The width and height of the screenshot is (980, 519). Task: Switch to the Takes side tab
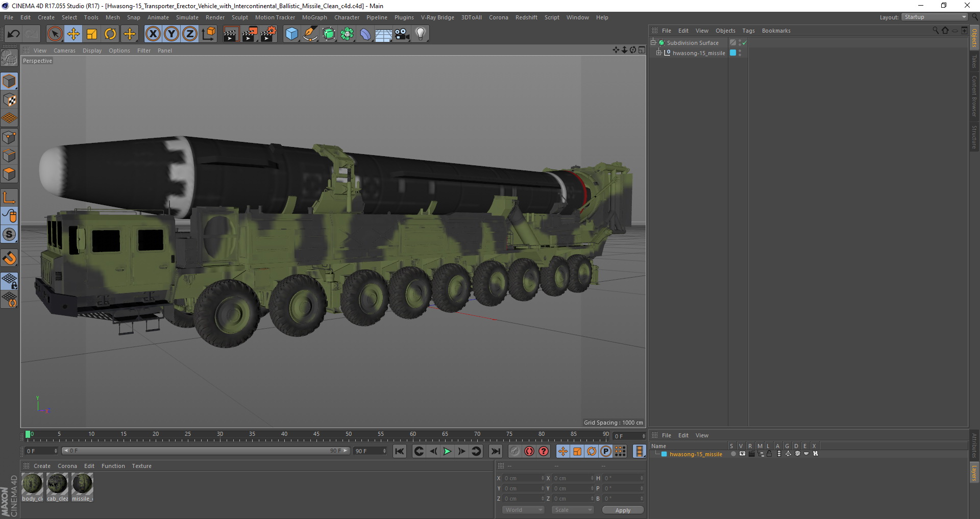point(974,61)
